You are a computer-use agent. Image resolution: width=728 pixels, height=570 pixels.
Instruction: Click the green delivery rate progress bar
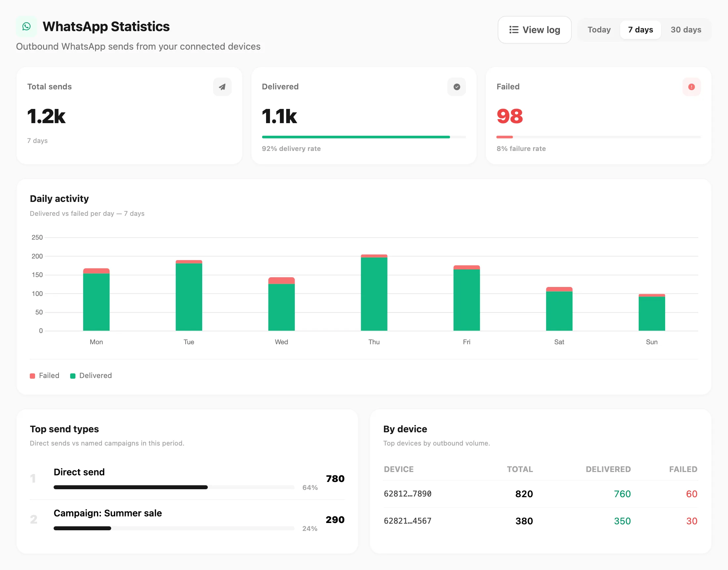pyautogui.click(x=364, y=137)
